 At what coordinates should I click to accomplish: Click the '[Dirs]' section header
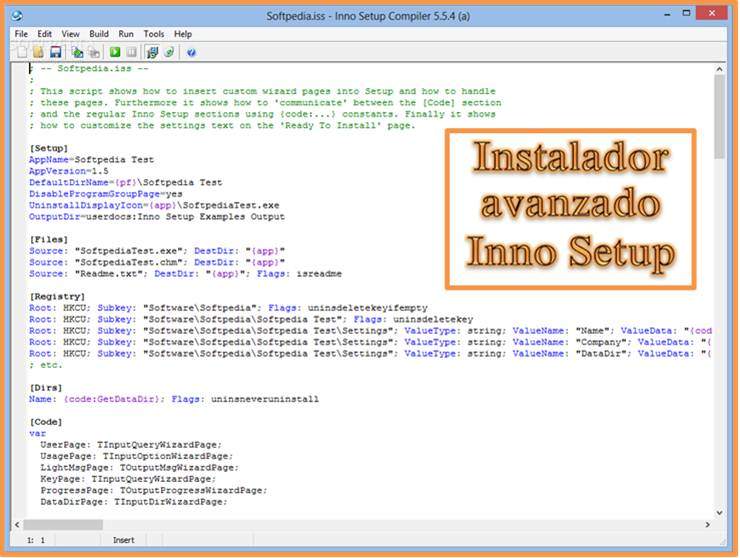coord(46,388)
